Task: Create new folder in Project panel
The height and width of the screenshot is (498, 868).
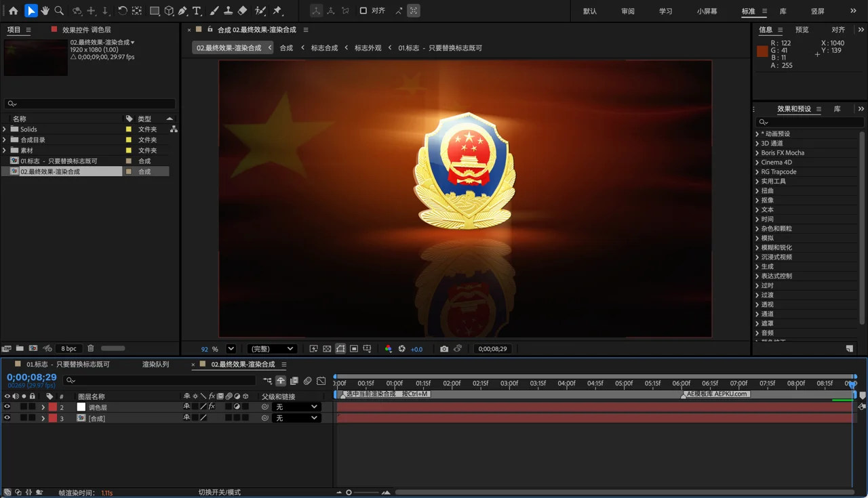Action: [x=20, y=348]
